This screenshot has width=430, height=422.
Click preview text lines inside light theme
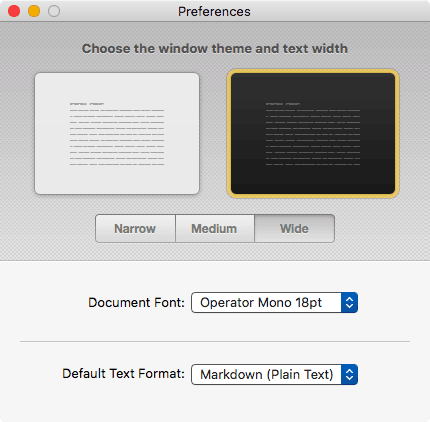117,134
